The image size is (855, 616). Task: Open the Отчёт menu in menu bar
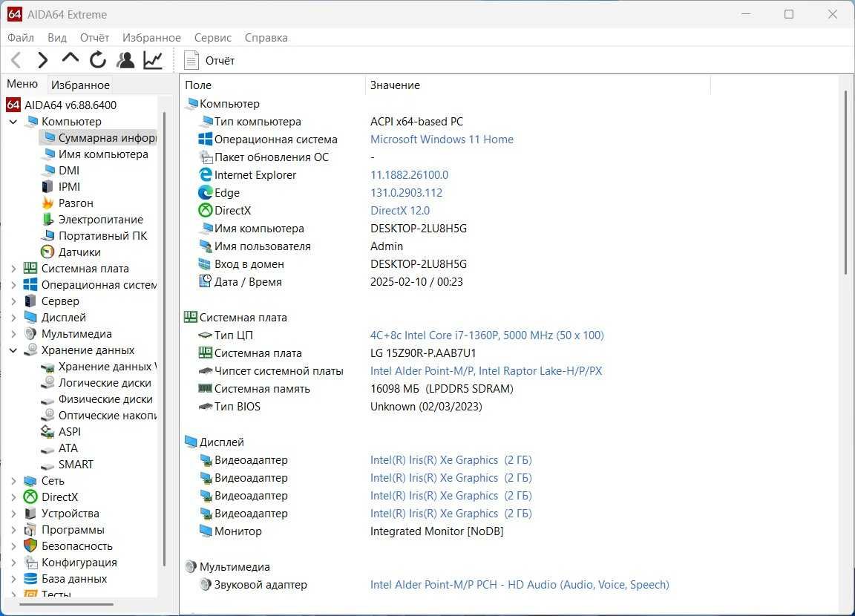pos(94,38)
